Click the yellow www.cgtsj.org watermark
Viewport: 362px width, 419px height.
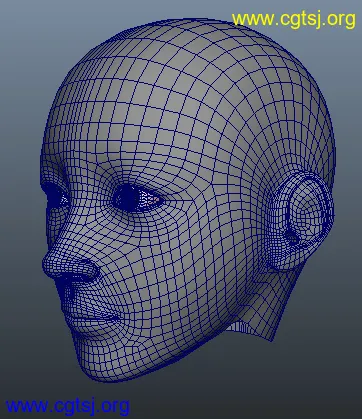(294, 19)
